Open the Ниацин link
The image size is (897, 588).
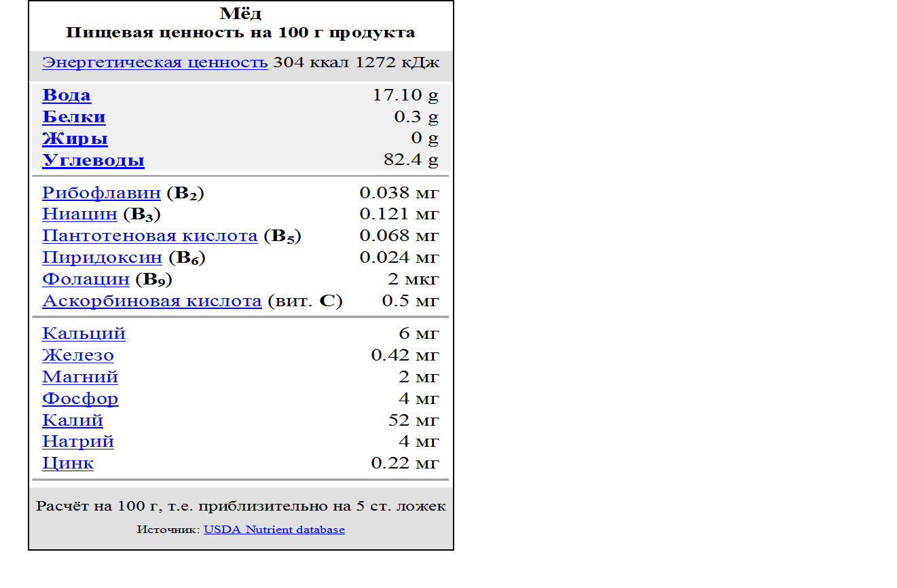pyautogui.click(x=79, y=214)
